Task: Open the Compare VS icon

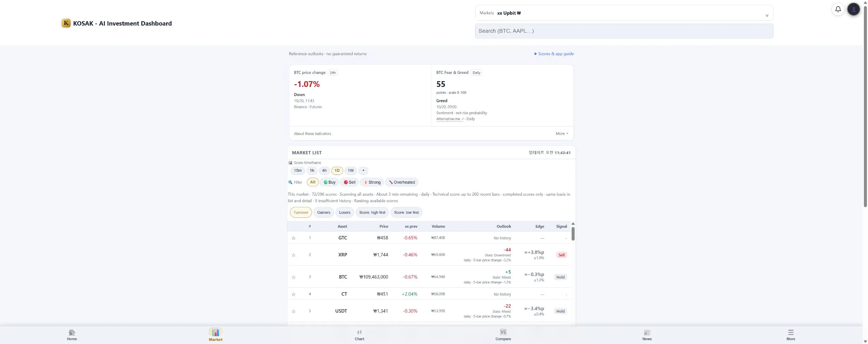Action: point(503,332)
